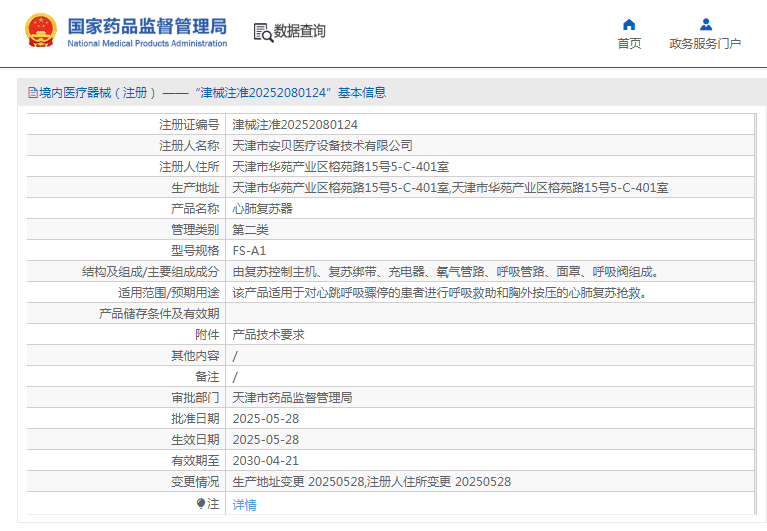The width and height of the screenshot is (767, 531).
Task: Click the 注册人名称 row label
Action: [189, 146]
